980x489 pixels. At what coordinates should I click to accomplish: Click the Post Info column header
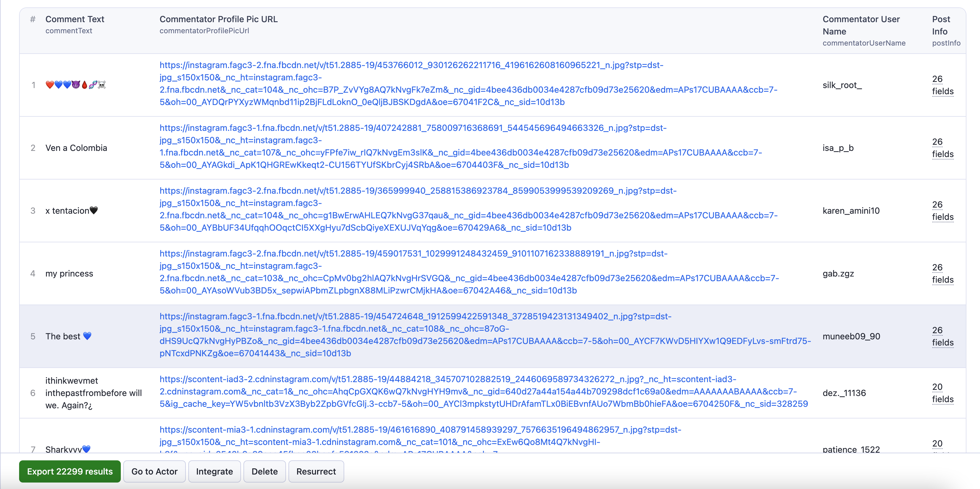[941, 25]
